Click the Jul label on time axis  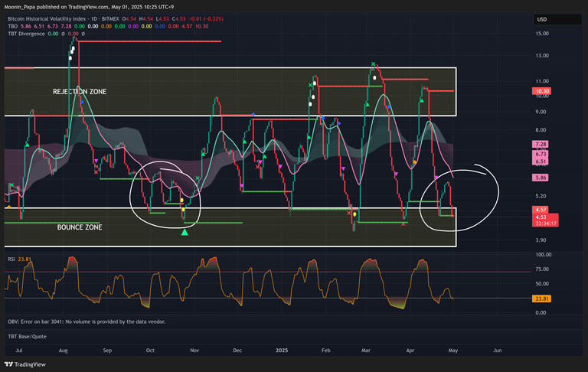tap(18, 351)
